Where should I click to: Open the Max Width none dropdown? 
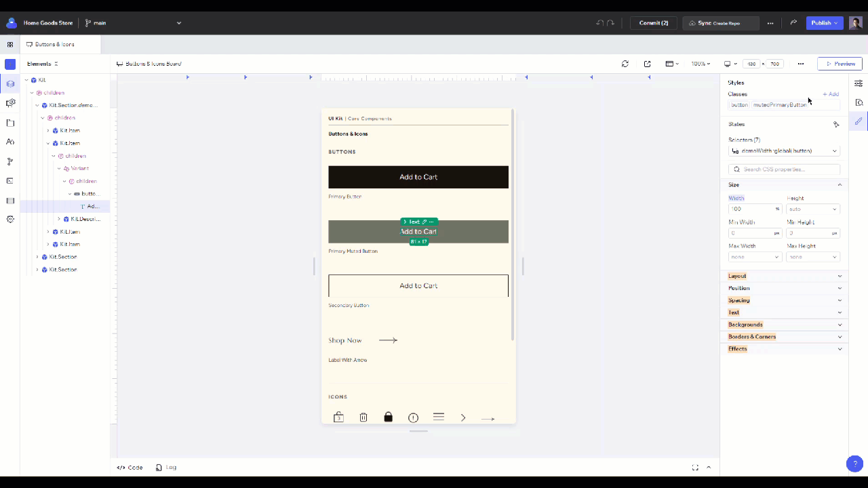point(755,257)
